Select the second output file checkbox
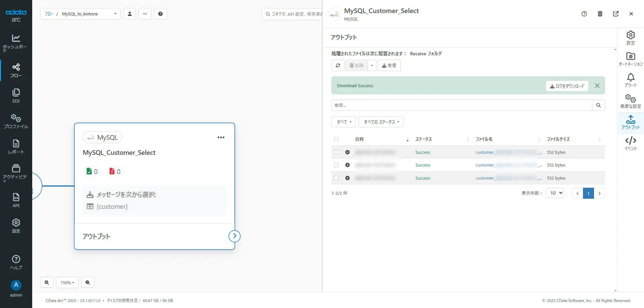This screenshot has height=308, width=644. click(x=336, y=165)
